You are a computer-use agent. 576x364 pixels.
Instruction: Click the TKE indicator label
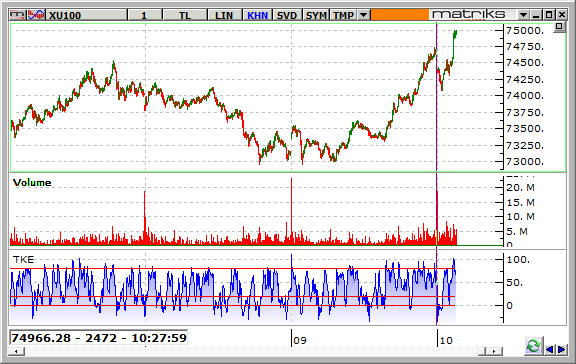(x=24, y=260)
